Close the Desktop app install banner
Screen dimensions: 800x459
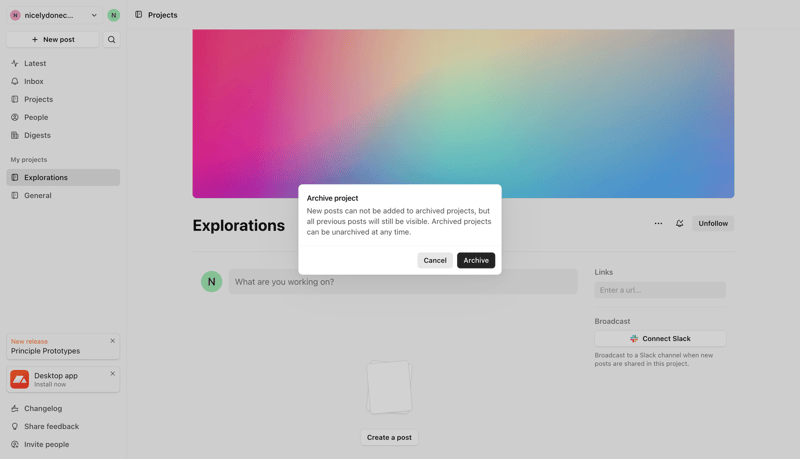[112, 374]
